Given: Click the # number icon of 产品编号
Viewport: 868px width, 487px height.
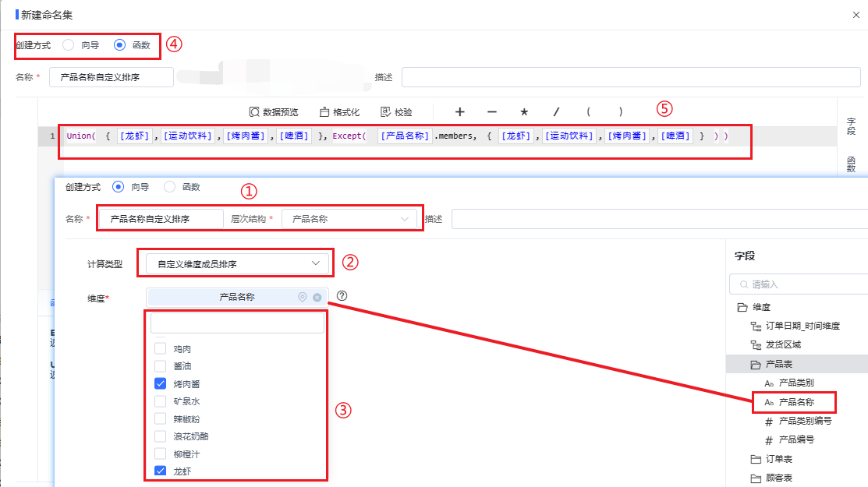Looking at the screenshot, I should point(769,440).
